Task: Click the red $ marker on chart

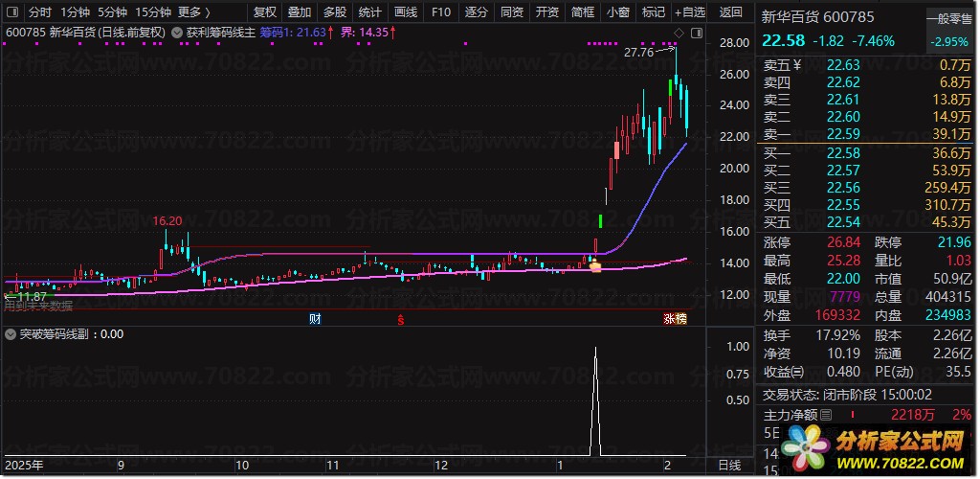Action: click(401, 320)
